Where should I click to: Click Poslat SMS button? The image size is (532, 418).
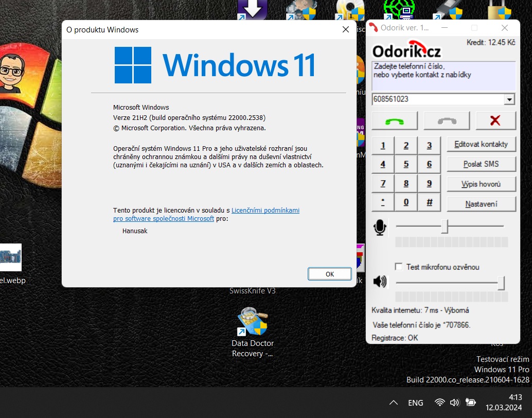[481, 164]
